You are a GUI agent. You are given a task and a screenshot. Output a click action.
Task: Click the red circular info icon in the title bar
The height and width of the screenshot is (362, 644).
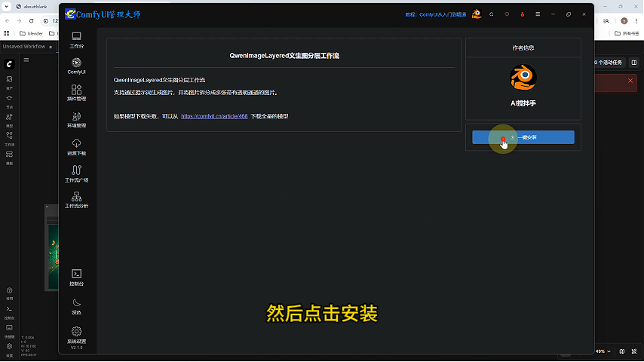(x=507, y=14)
